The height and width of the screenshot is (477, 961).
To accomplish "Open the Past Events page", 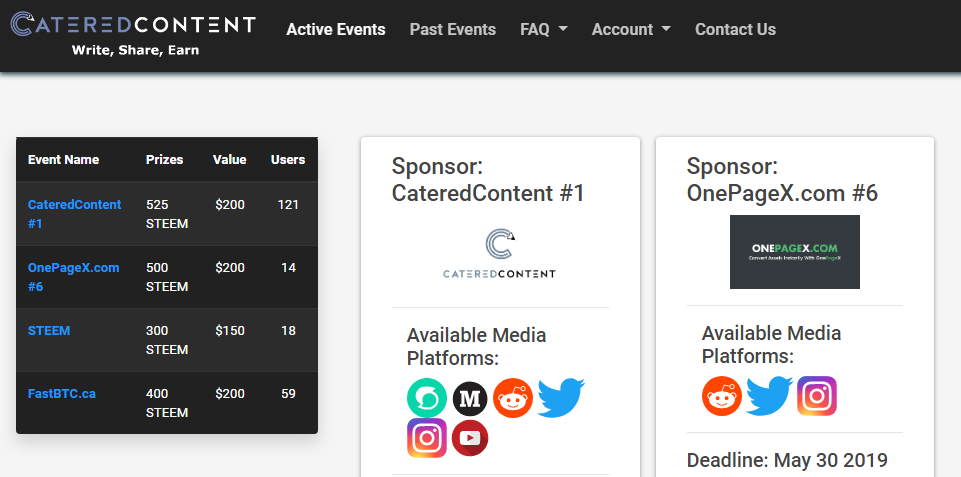I will tap(453, 30).
